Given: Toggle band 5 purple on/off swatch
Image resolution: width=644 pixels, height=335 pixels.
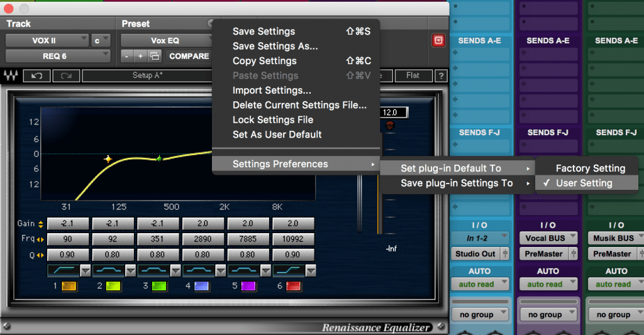Looking at the screenshot, I should pyautogui.click(x=248, y=286).
